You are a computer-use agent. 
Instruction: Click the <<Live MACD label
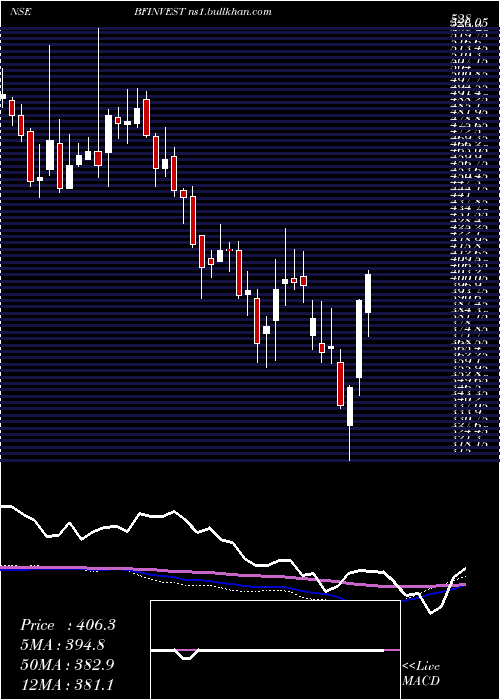pos(421,674)
